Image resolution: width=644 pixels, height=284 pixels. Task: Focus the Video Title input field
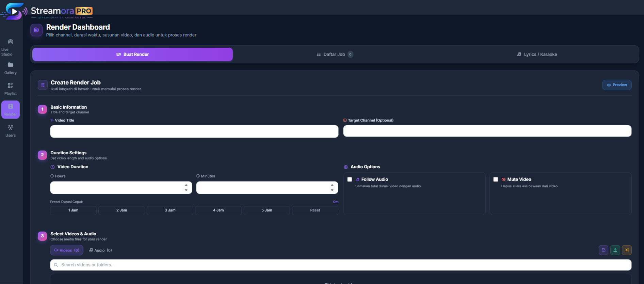[194, 131]
